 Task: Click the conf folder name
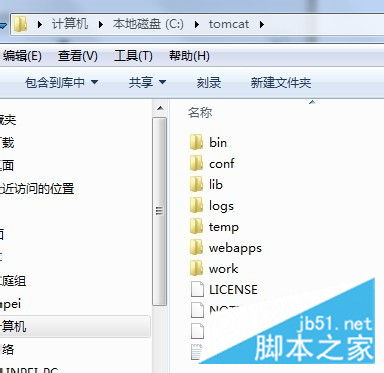coord(222,164)
